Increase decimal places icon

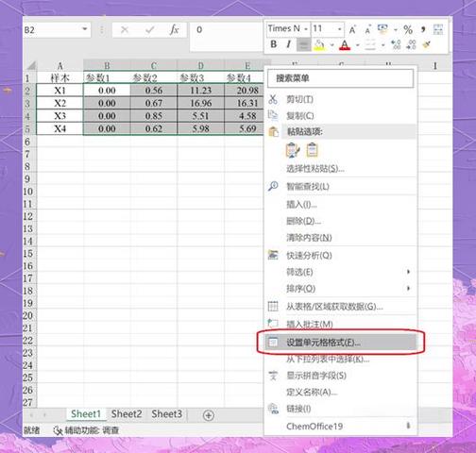(x=396, y=44)
